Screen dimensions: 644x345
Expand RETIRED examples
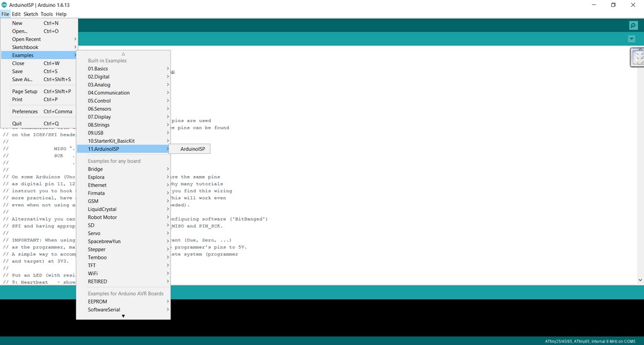coord(123,282)
